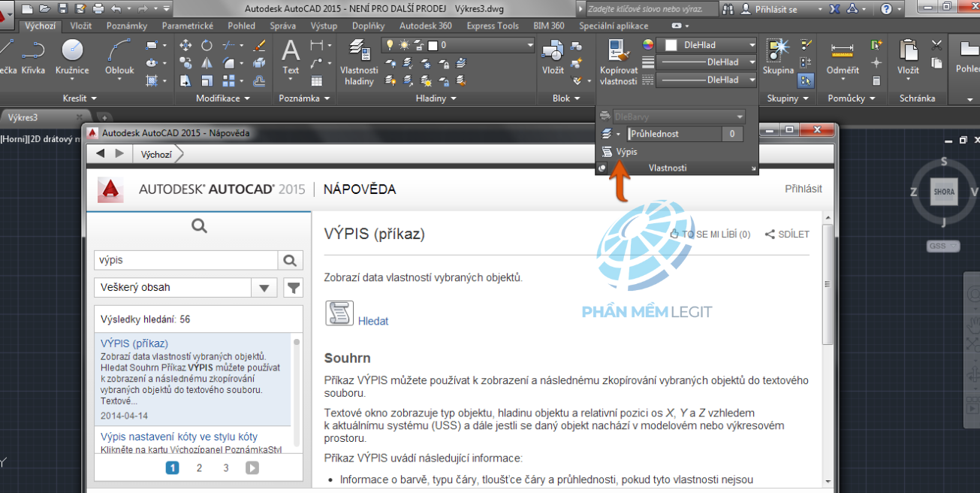Expand the Poznámka panel
980x493 pixels.
pos(305,98)
